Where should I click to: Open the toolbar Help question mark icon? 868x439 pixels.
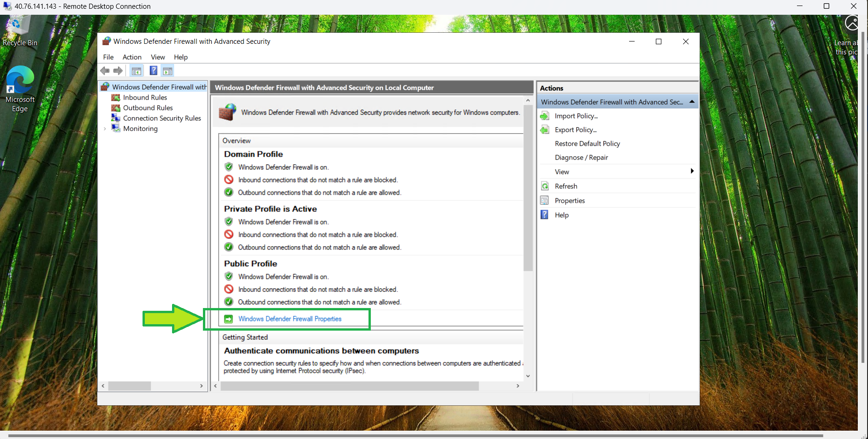154,71
